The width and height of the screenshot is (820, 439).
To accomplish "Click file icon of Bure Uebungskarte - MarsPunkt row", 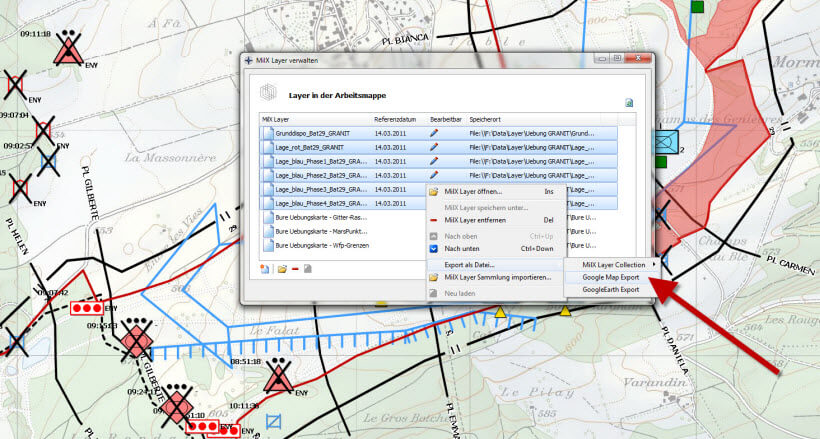I will pos(268,231).
